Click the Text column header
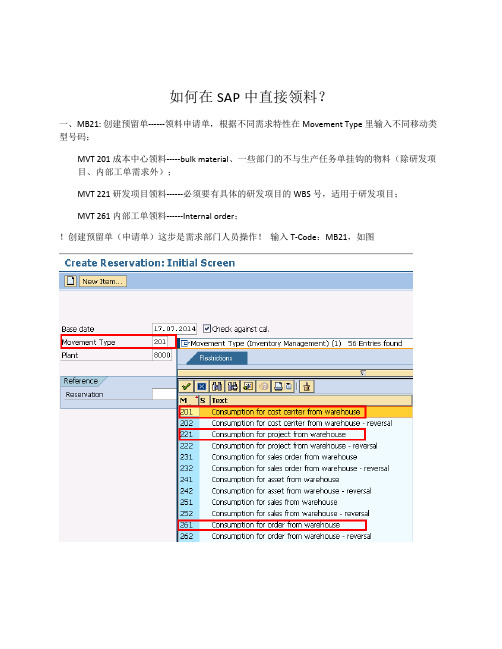Screen dimensions: 502x649 point(311,401)
